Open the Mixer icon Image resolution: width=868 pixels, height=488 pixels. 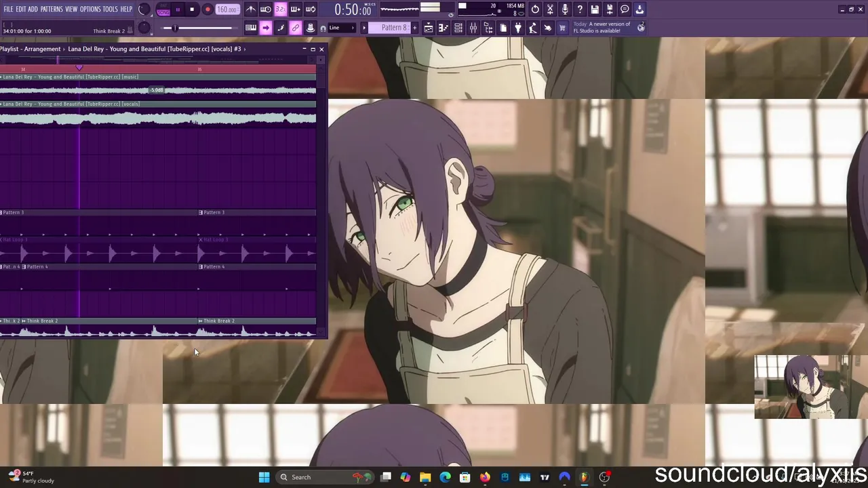pos(473,28)
